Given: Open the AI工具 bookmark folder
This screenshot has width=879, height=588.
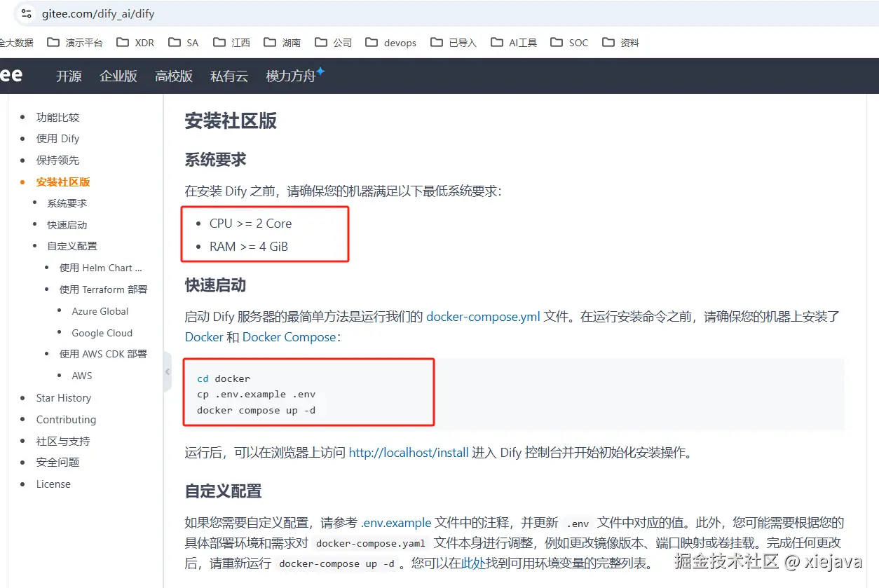Looking at the screenshot, I should (x=514, y=43).
